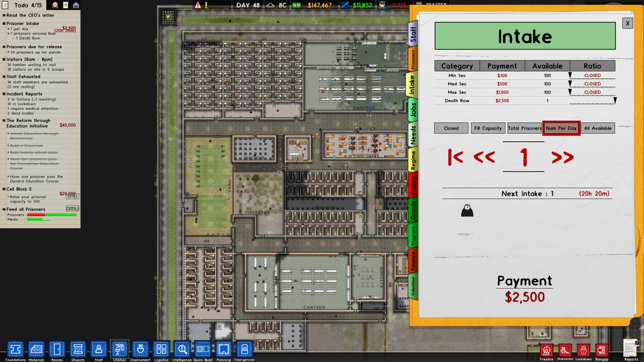Open the Deployment view
The image size is (644, 362).
coord(140,350)
